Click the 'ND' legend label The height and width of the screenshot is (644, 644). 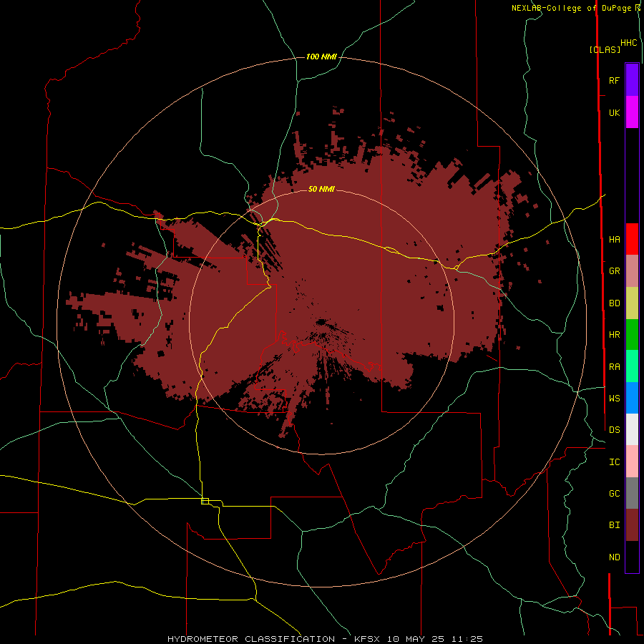pos(614,557)
